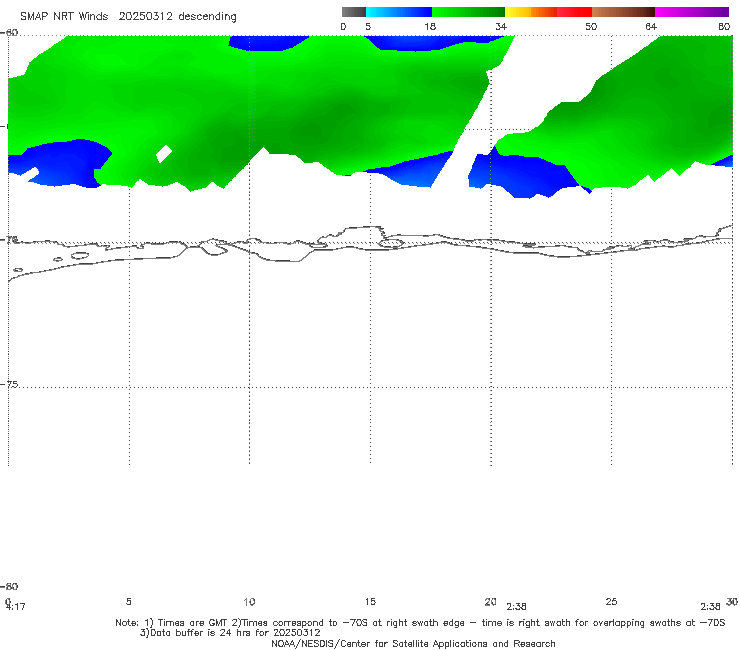Click the color bar label '34'
The height and width of the screenshot is (650, 740).
[501, 27]
